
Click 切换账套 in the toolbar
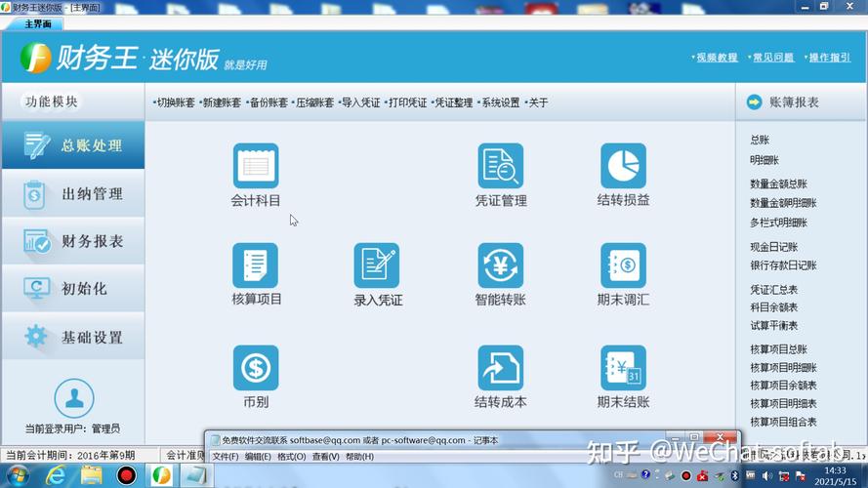tap(176, 102)
